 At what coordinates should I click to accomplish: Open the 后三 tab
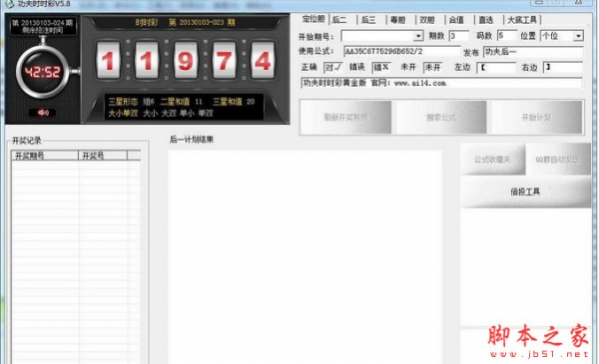pyautogui.click(x=368, y=20)
